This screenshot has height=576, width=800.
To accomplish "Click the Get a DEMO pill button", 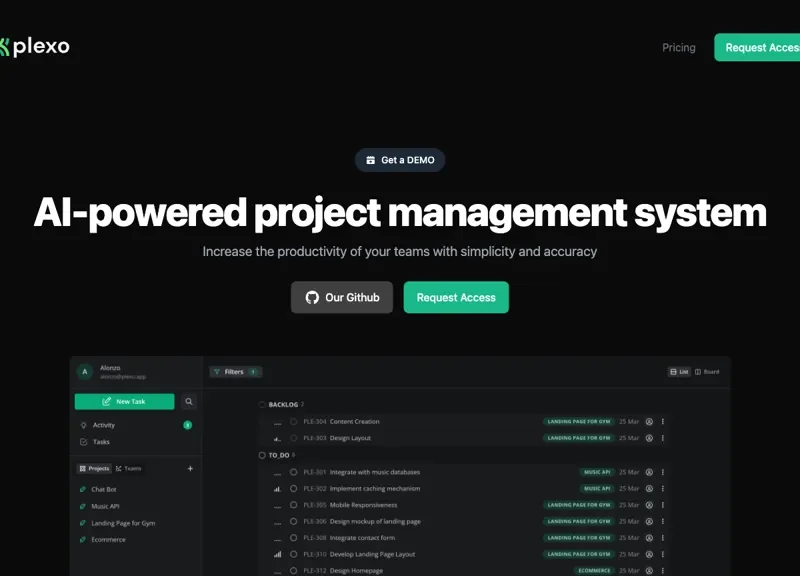I will pos(400,160).
